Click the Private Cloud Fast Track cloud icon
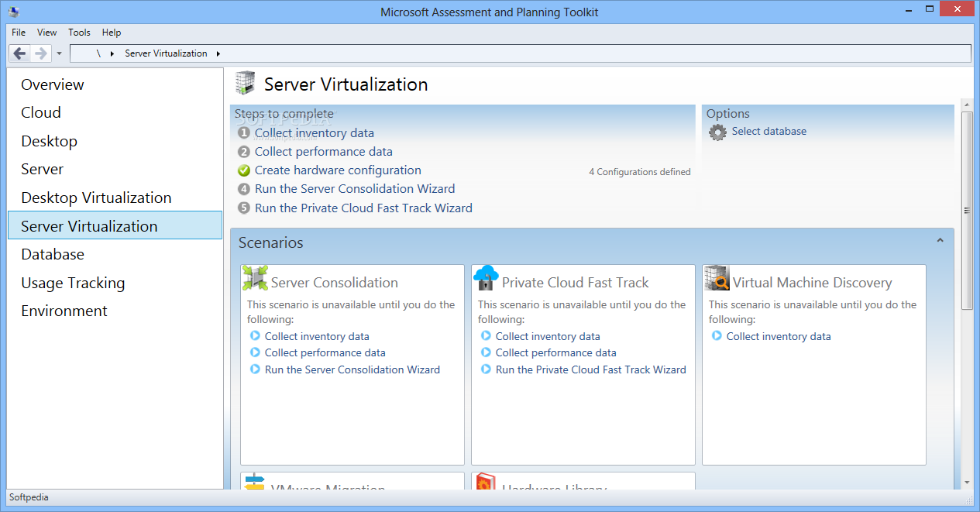The height and width of the screenshot is (512, 980). (485, 278)
